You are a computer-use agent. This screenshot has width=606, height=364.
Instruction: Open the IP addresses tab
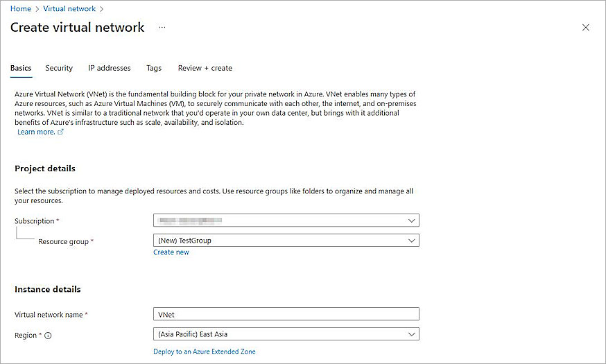click(109, 68)
